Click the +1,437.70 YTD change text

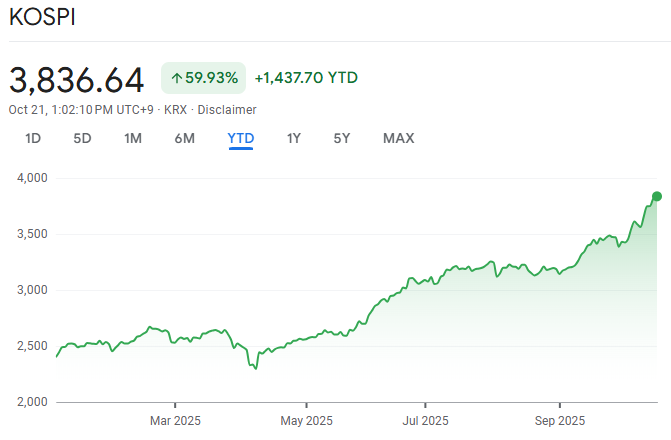coord(306,78)
